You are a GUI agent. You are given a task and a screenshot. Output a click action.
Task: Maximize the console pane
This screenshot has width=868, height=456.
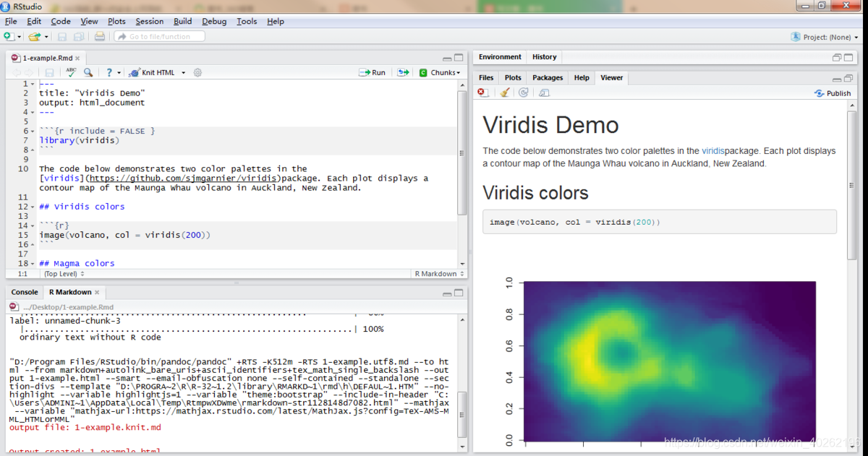tap(459, 293)
